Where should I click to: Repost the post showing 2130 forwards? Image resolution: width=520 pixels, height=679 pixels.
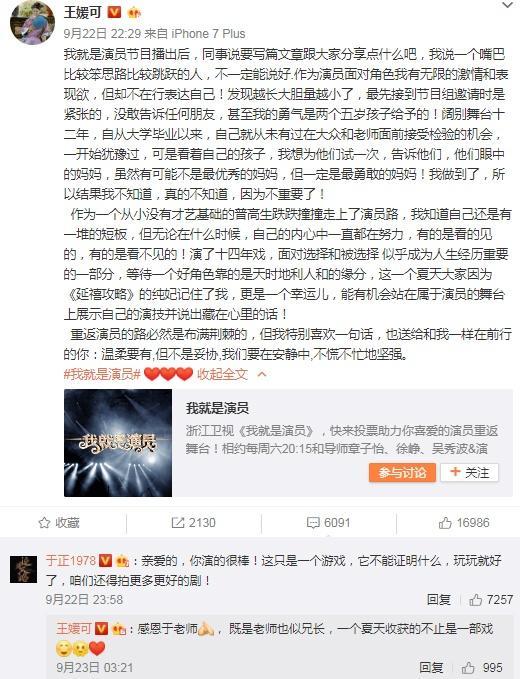194,523
